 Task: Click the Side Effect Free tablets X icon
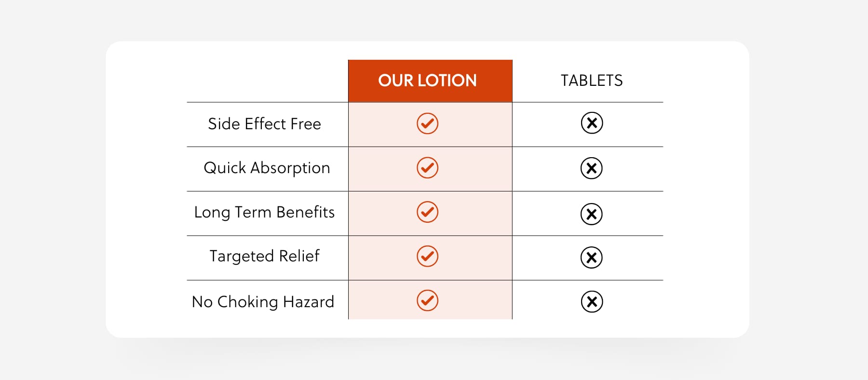click(592, 123)
